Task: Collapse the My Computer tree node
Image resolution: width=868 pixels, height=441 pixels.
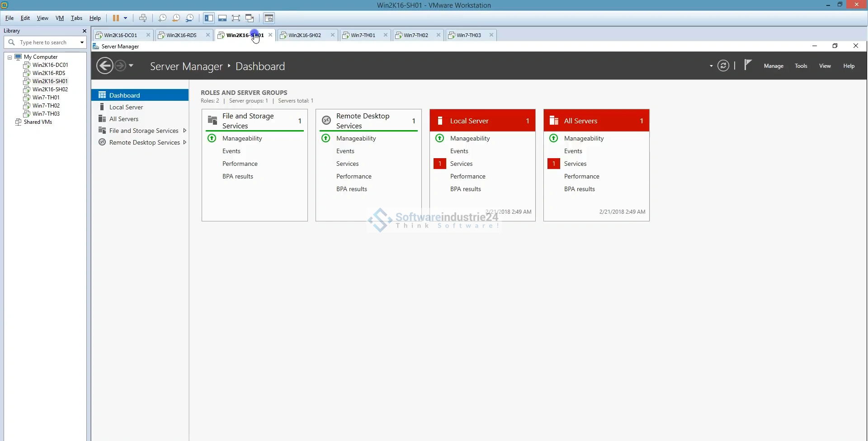Action: coord(9,57)
